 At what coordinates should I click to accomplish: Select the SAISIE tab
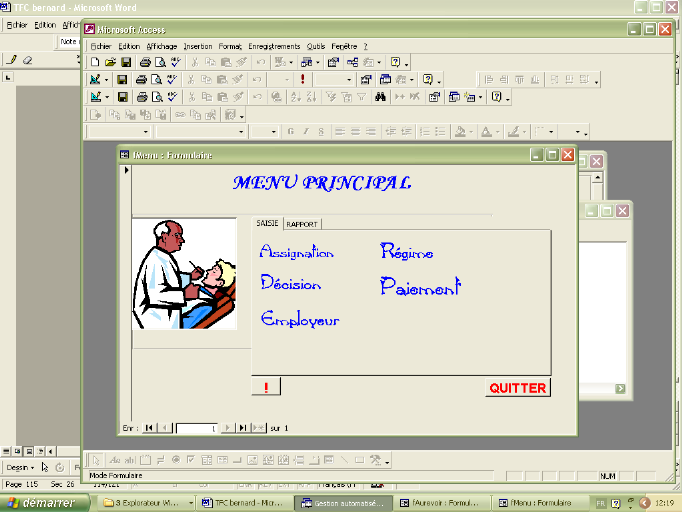[x=267, y=223]
